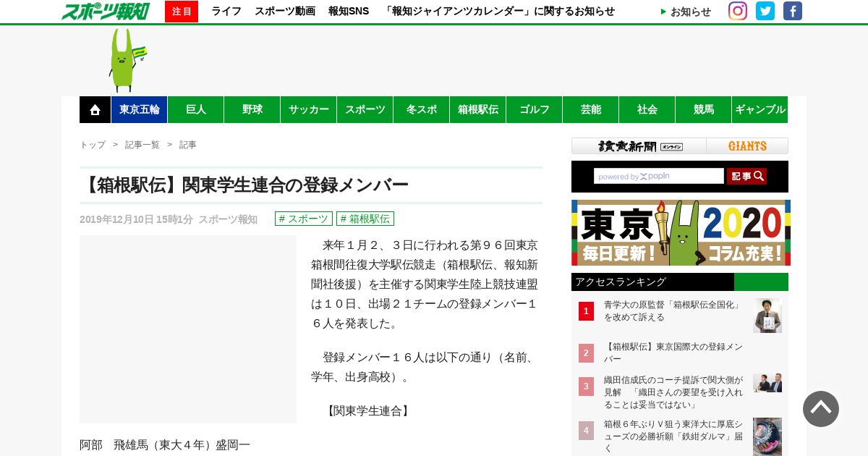Viewport: 868px width, 456px height.
Task: Click the トップ breadcrumb link
Action: click(x=93, y=145)
